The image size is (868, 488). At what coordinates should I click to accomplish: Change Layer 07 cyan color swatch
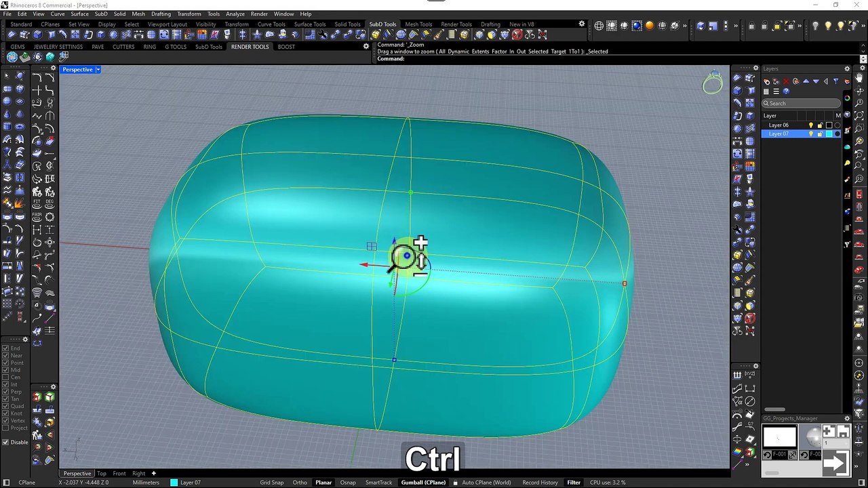pyautogui.click(x=829, y=134)
